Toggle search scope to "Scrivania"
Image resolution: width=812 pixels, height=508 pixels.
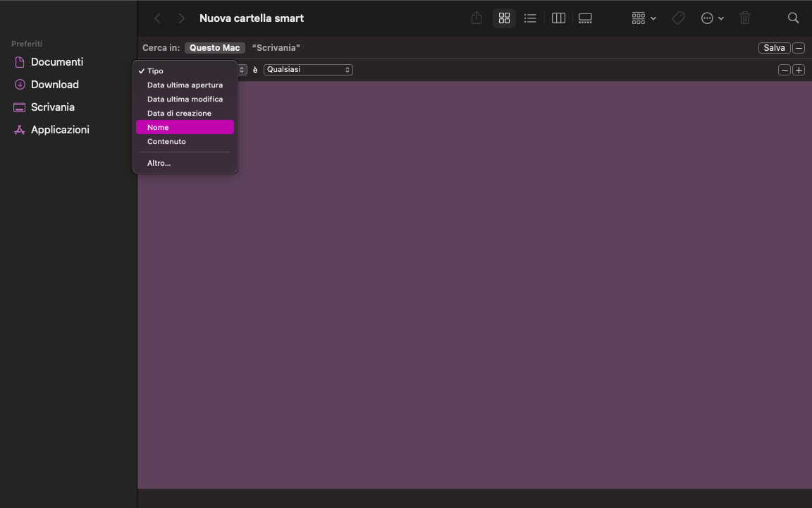[276, 48]
